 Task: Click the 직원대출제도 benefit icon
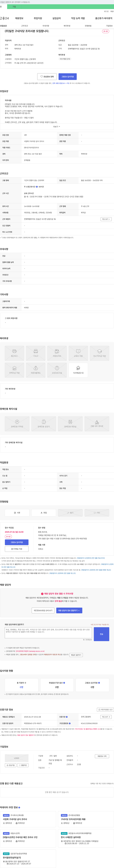[x=36, y=370]
